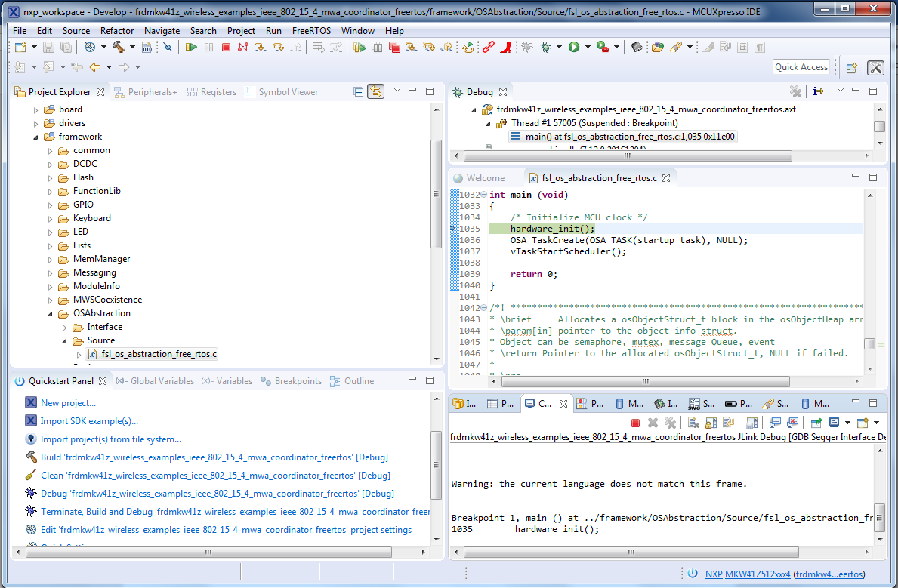Expand the drivers folder in tree
898x588 pixels.
(35, 123)
